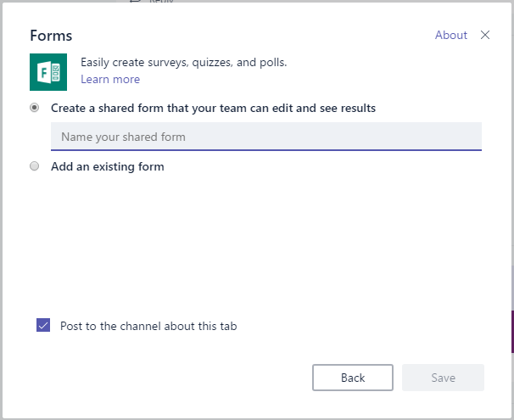Open the About link
Screen dimensions: 514x420
click(x=451, y=35)
